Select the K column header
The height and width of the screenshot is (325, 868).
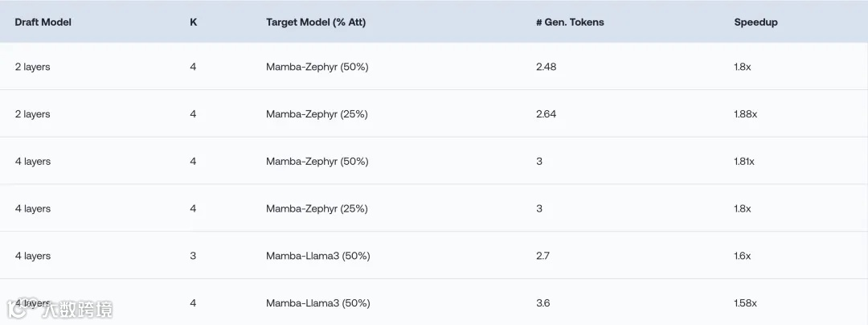click(x=193, y=22)
